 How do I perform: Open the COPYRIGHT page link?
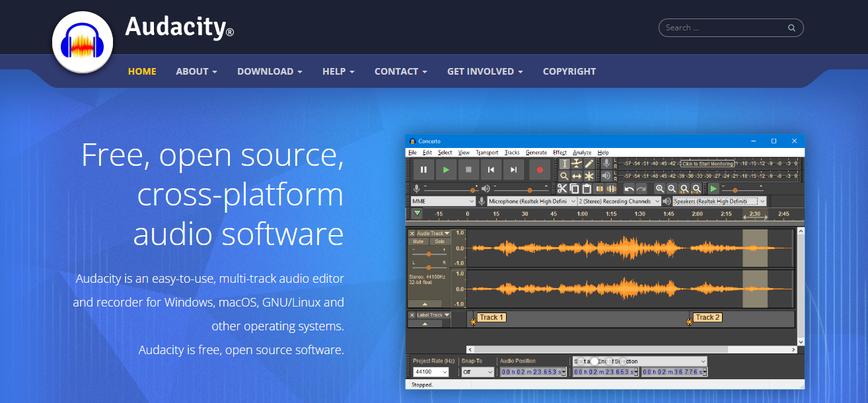(569, 71)
